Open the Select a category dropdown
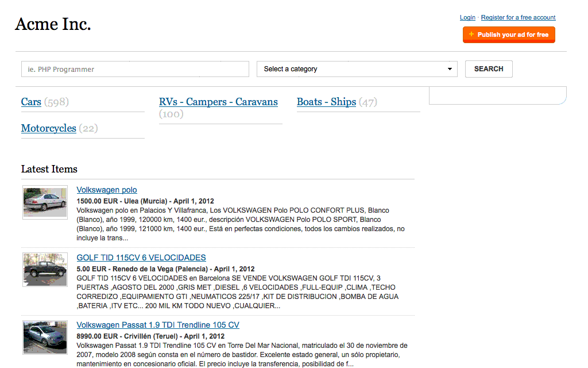Image resolution: width=588 pixels, height=368 pixels. click(356, 69)
